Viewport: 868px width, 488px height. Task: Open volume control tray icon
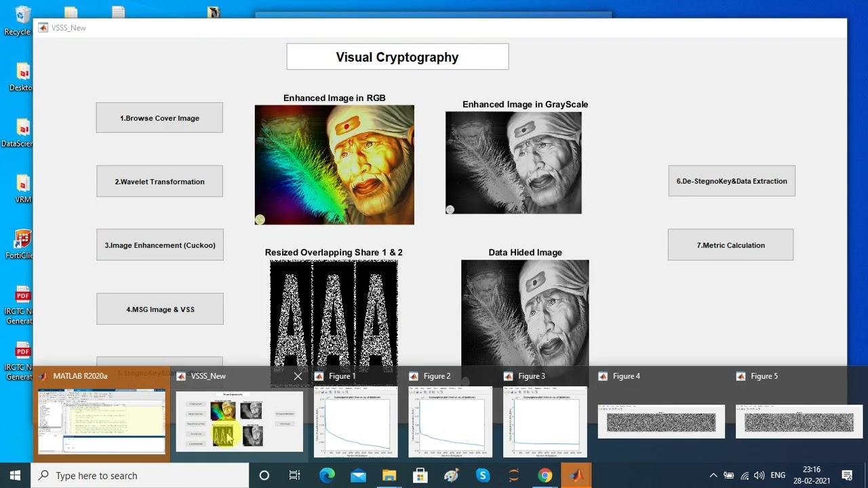coord(759,476)
